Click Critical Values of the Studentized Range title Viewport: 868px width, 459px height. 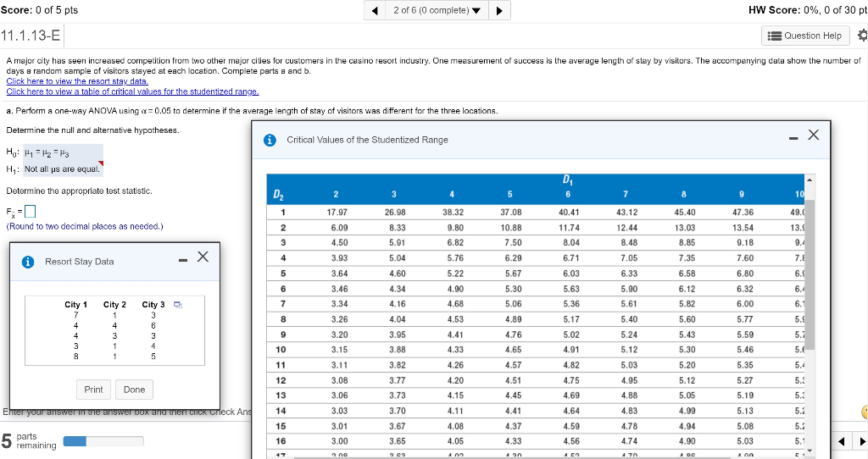(x=367, y=140)
